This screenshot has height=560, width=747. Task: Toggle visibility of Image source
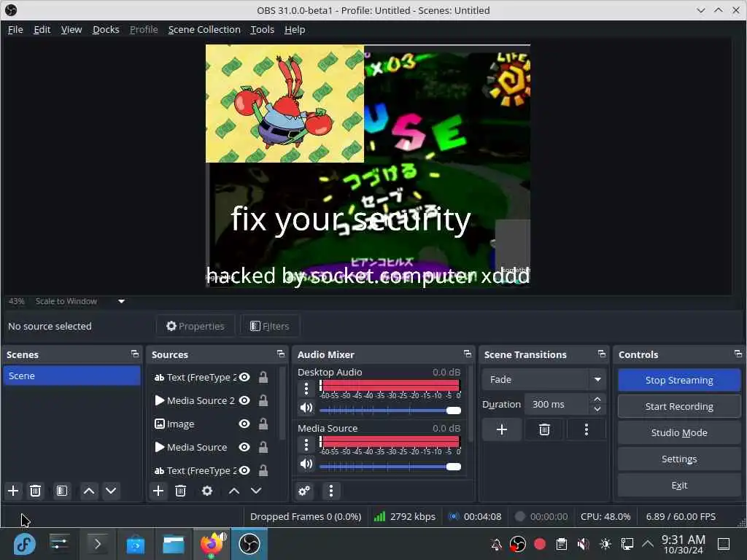[x=244, y=424]
